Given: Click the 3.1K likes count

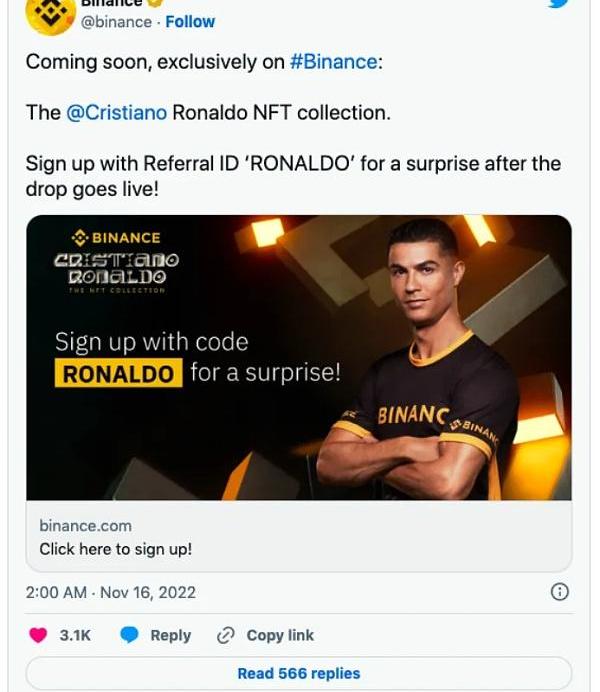Looking at the screenshot, I should pos(76,635).
